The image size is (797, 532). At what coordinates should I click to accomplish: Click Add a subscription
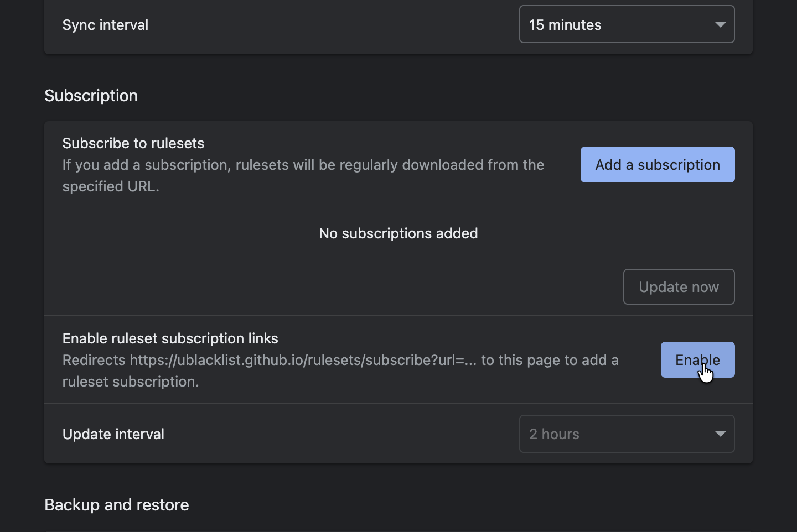657,164
